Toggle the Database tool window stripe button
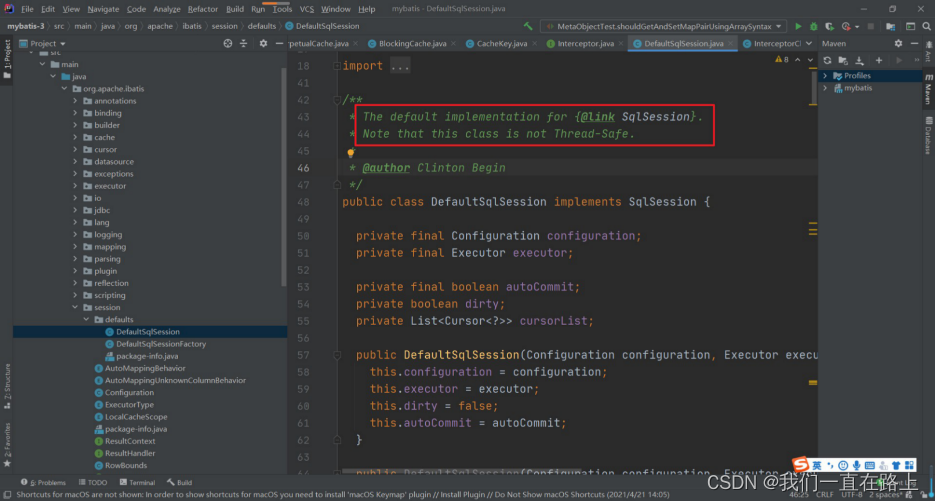The width and height of the screenshot is (935, 502). click(928, 136)
